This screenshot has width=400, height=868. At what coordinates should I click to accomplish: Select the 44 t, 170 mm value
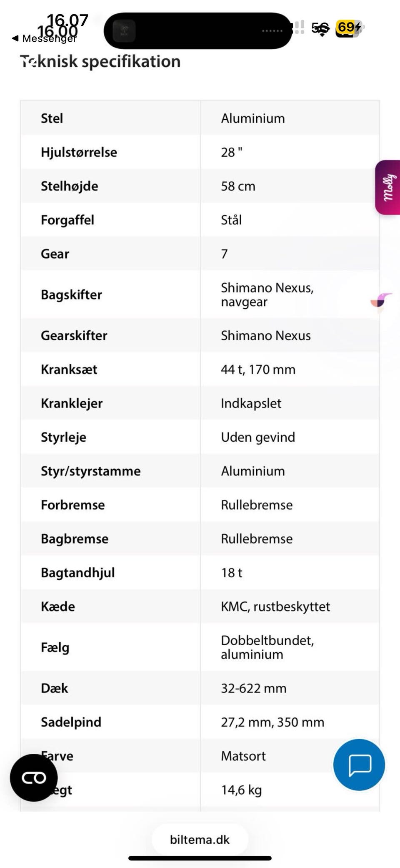click(258, 369)
